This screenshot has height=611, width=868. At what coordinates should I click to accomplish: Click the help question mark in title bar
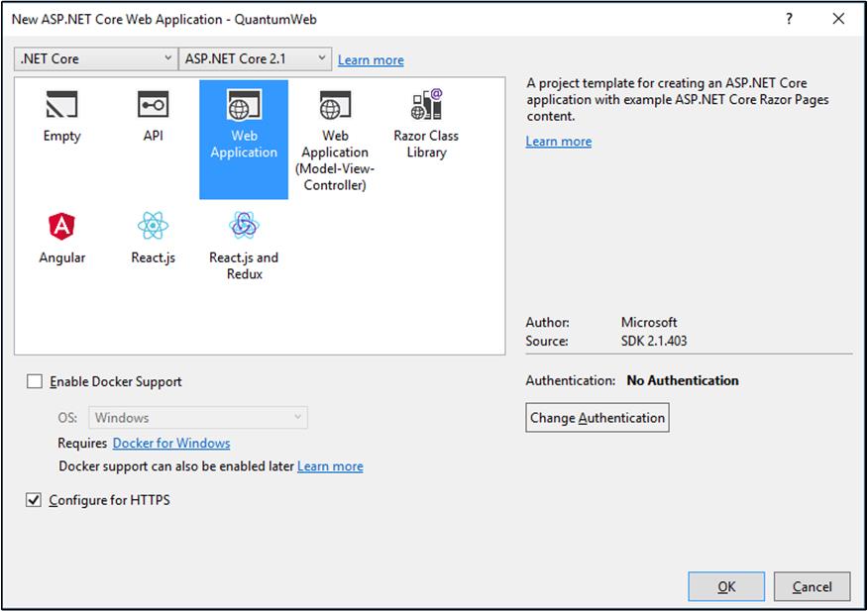[789, 19]
